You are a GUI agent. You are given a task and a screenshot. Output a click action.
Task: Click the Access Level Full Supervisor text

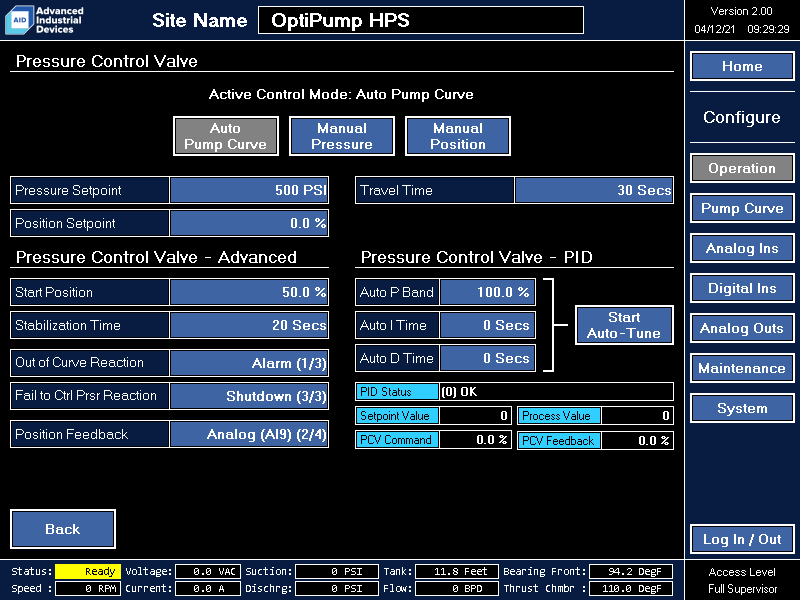click(742, 580)
